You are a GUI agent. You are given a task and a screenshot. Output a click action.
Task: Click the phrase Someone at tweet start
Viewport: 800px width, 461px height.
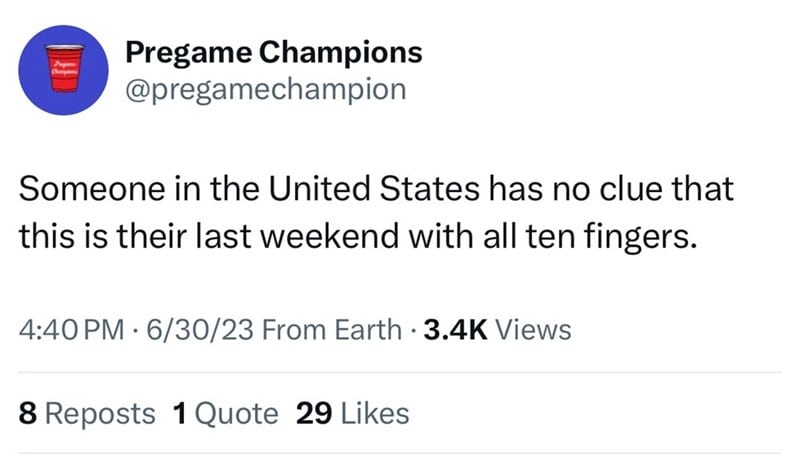92,189
